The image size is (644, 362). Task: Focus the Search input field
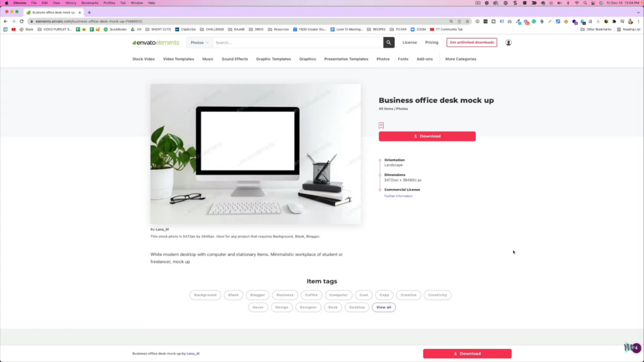(297, 43)
